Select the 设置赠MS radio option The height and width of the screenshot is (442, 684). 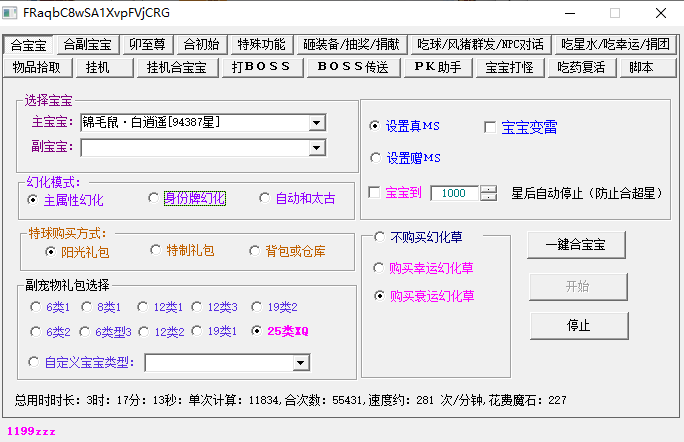(375, 158)
